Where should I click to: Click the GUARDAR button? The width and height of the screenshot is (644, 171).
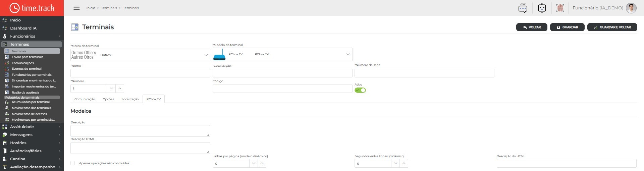click(567, 27)
